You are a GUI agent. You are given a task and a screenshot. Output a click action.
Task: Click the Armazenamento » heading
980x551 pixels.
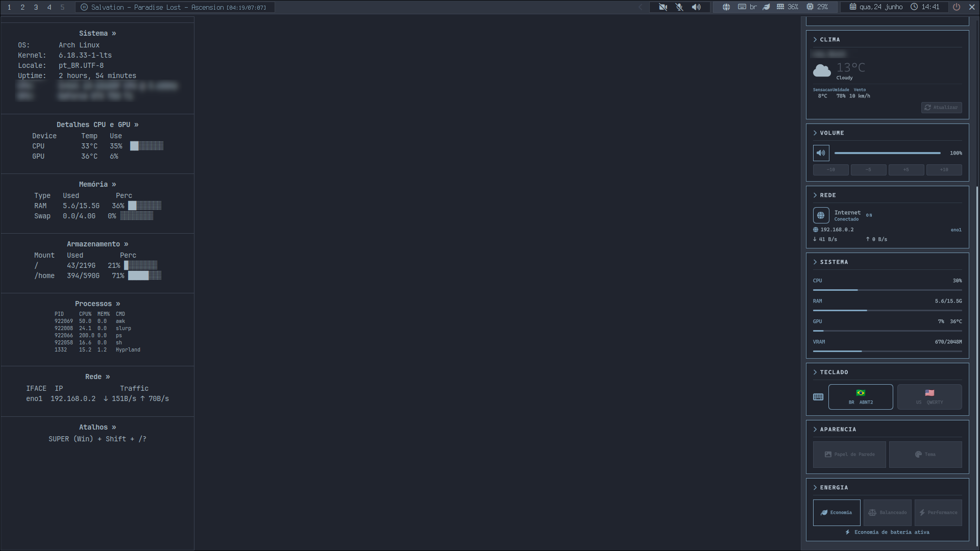click(97, 244)
